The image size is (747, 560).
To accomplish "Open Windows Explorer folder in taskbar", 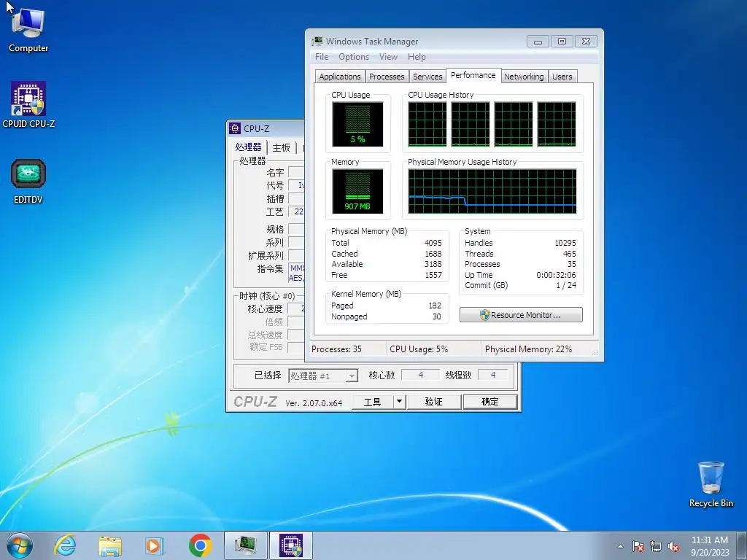I will click(x=110, y=545).
